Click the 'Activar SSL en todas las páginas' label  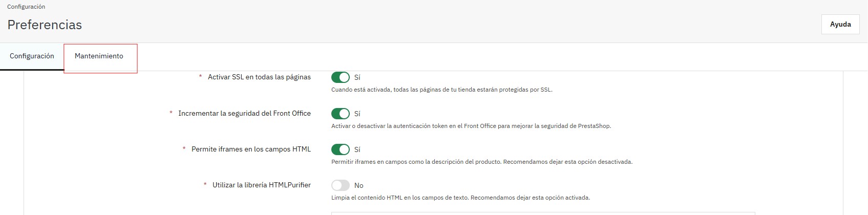coord(259,77)
